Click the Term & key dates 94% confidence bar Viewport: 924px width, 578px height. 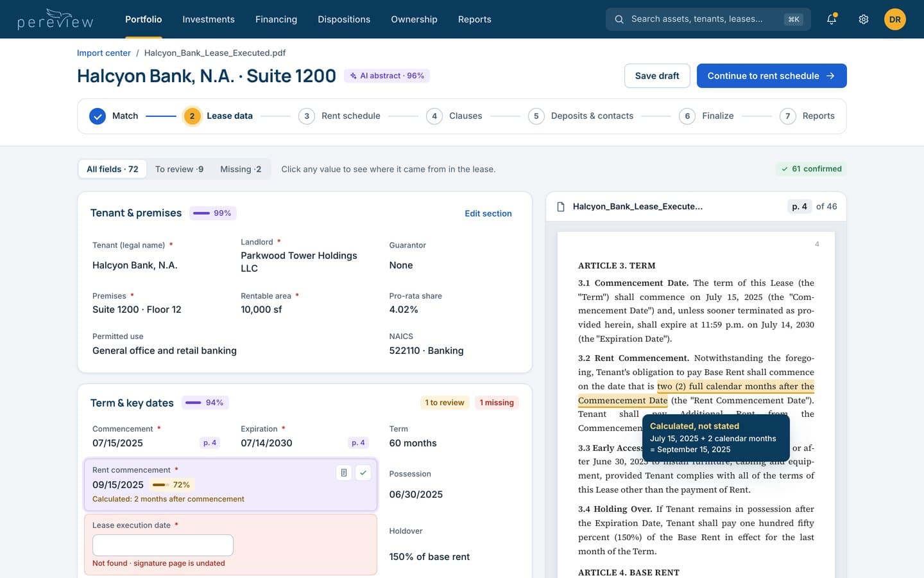205,403
